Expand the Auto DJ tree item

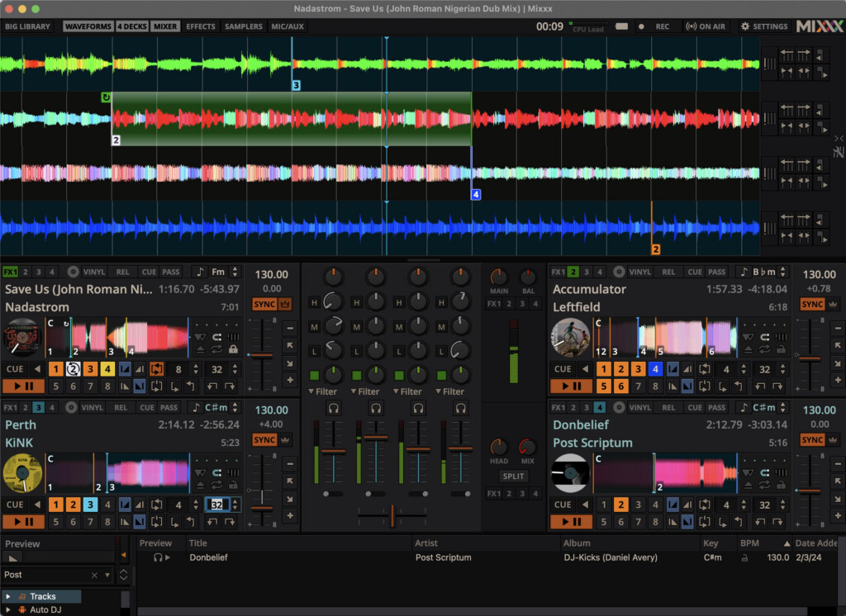8,609
